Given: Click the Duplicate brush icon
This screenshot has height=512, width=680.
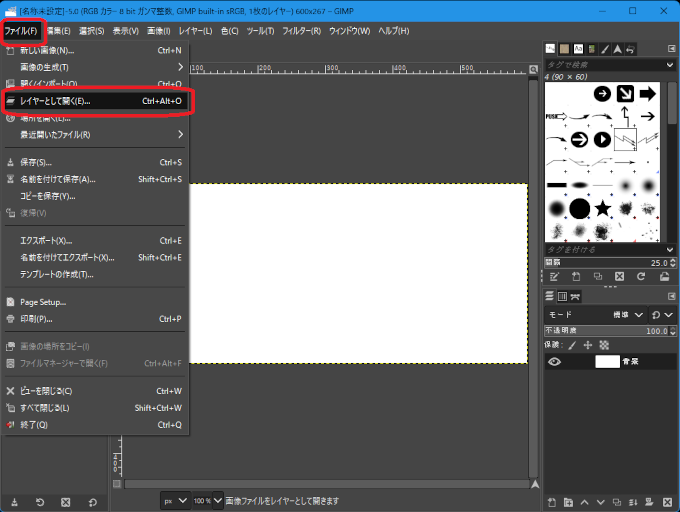Looking at the screenshot, I should [x=598, y=277].
